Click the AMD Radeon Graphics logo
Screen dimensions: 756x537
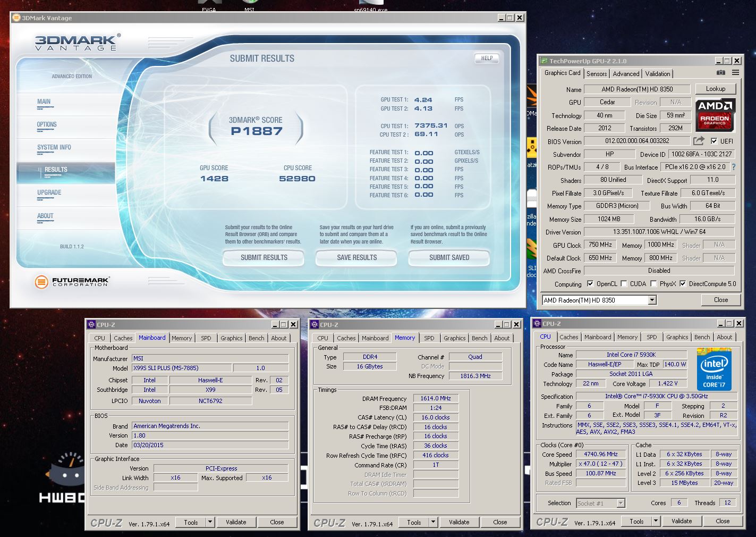click(715, 114)
